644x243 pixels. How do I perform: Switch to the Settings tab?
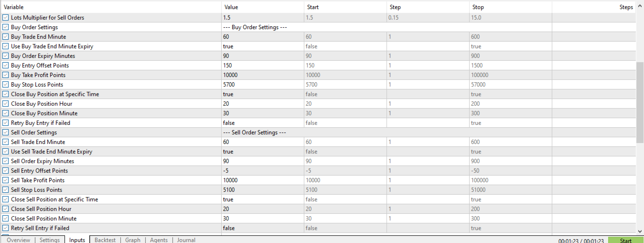coord(50,240)
